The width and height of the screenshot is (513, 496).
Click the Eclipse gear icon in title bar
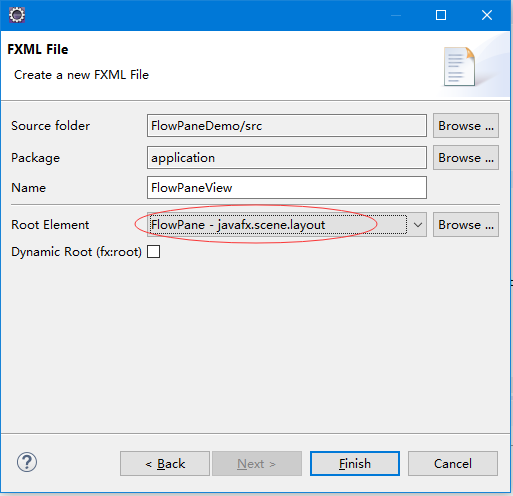[x=17, y=15]
